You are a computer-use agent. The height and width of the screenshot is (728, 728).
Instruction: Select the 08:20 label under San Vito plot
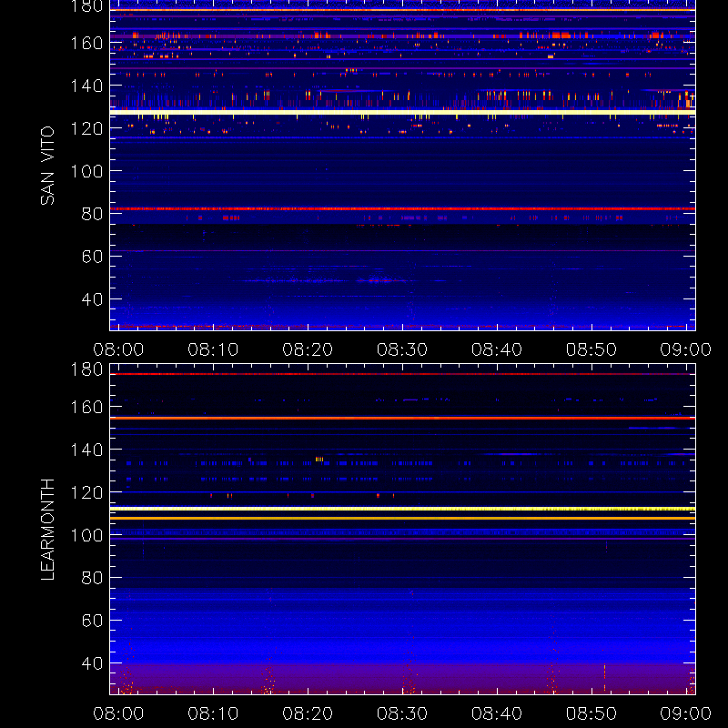(308, 349)
